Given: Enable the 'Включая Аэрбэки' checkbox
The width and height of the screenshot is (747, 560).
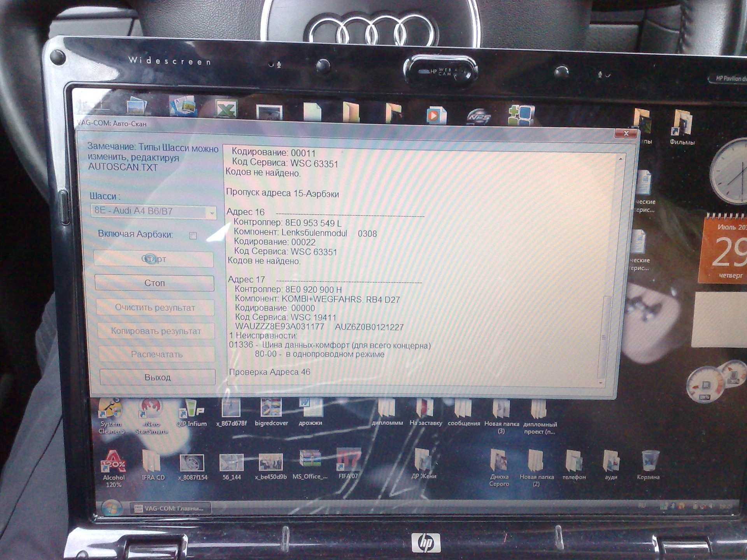Looking at the screenshot, I should 193,236.
